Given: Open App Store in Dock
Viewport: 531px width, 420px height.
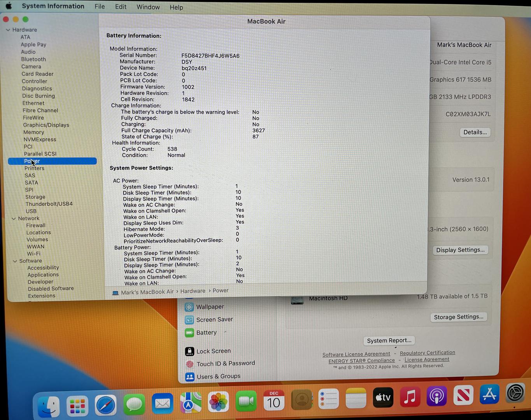Looking at the screenshot, I should pyautogui.click(x=489, y=394).
